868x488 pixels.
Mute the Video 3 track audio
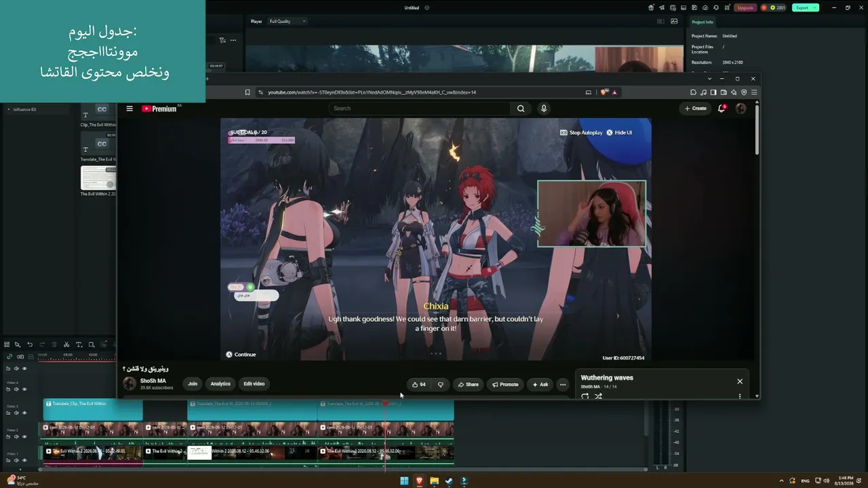(16, 413)
